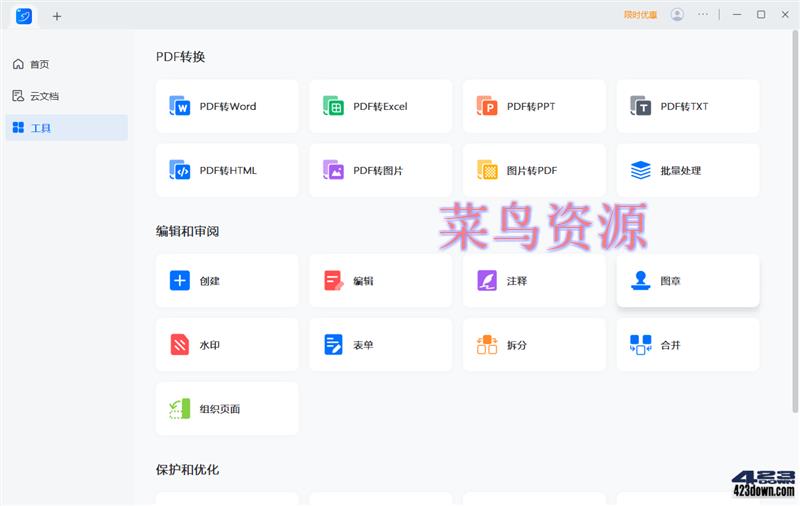Click the 编辑 red document icon
The height and width of the screenshot is (506, 800).
coord(333,281)
